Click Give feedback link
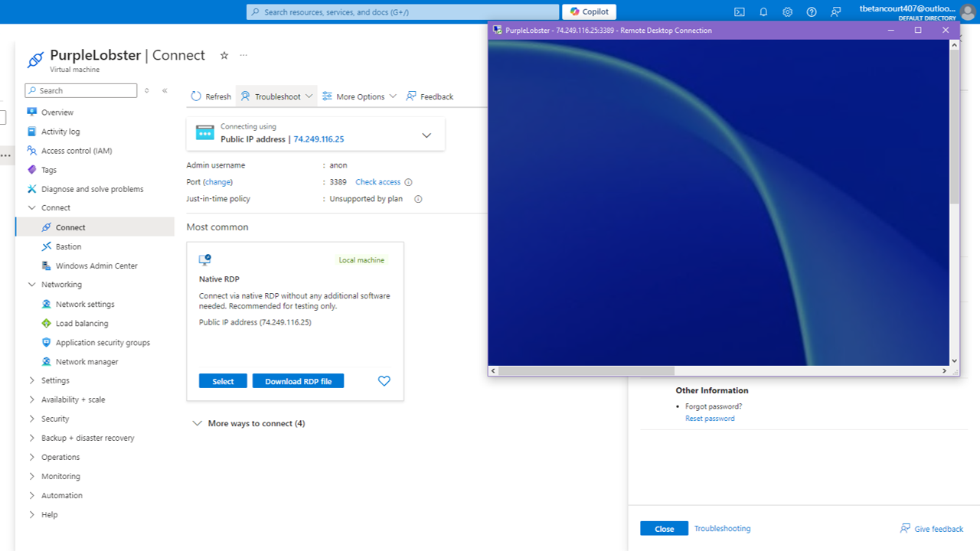The height and width of the screenshot is (551, 980). click(932, 529)
